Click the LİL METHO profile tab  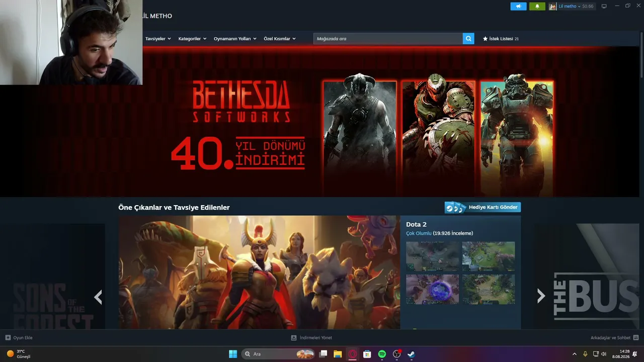pyautogui.click(x=157, y=16)
